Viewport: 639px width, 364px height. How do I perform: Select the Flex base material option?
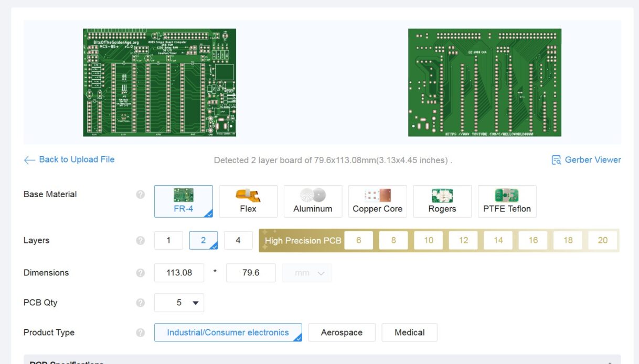(x=248, y=201)
